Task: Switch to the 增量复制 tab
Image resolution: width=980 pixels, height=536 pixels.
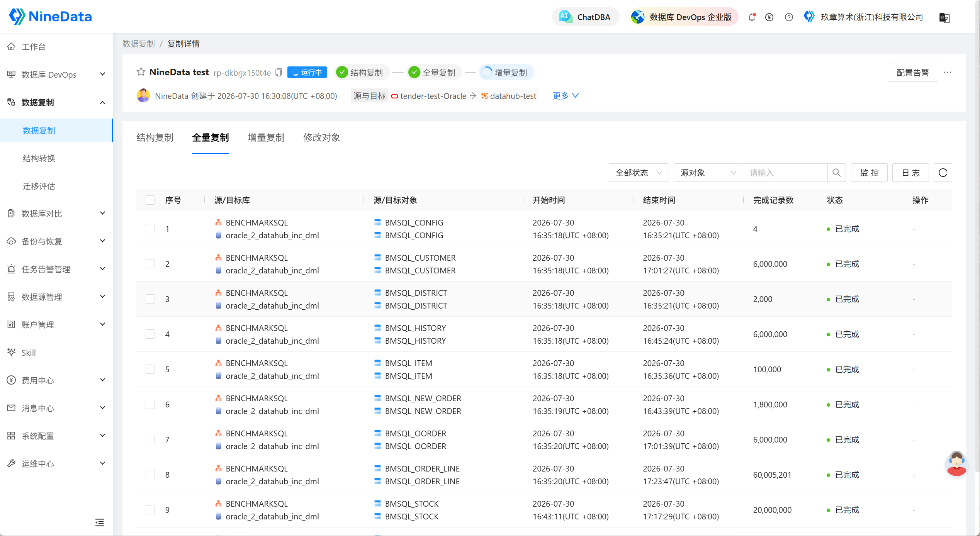Action: click(266, 137)
